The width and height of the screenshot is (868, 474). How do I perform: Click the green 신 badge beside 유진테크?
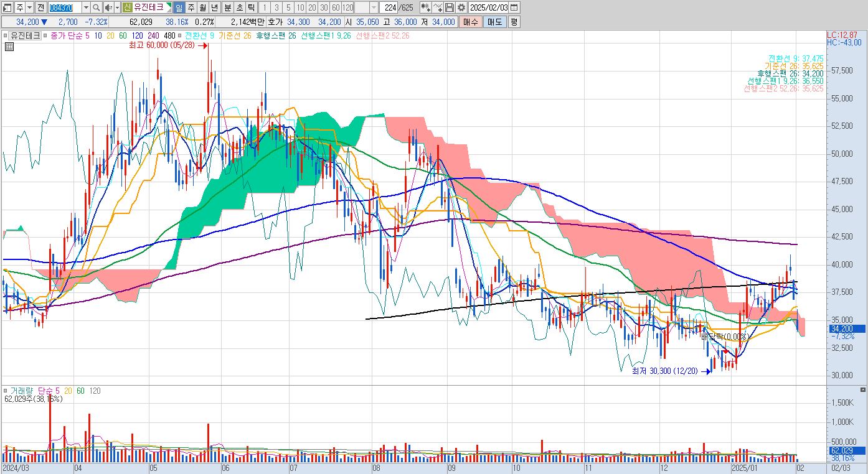[127, 7]
